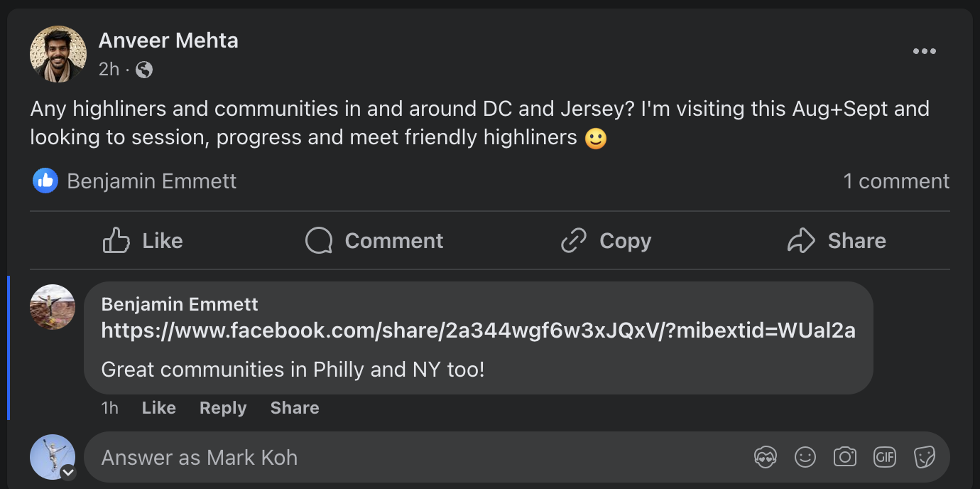This screenshot has width=980, height=489.
Task: Share the post using the Share arrow
Action: (837, 241)
